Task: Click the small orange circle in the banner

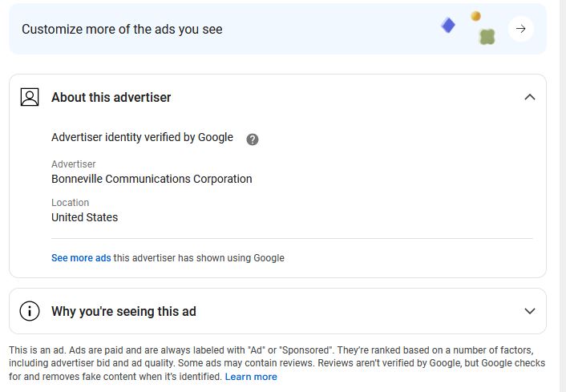Action: point(475,16)
